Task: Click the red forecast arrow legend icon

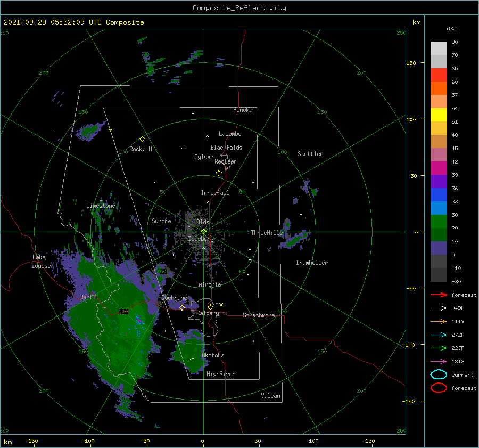Action: (x=439, y=295)
